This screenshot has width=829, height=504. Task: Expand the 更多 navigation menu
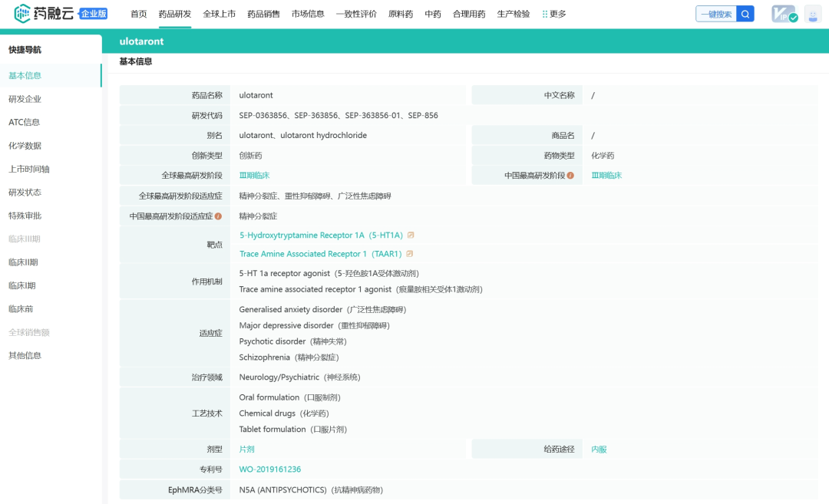[x=554, y=14]
